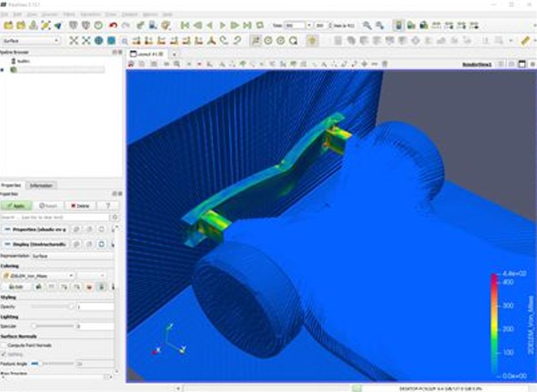Click the Reset camera crossed-arrows icon
The image size is (537, 392).
click(73, 41)
